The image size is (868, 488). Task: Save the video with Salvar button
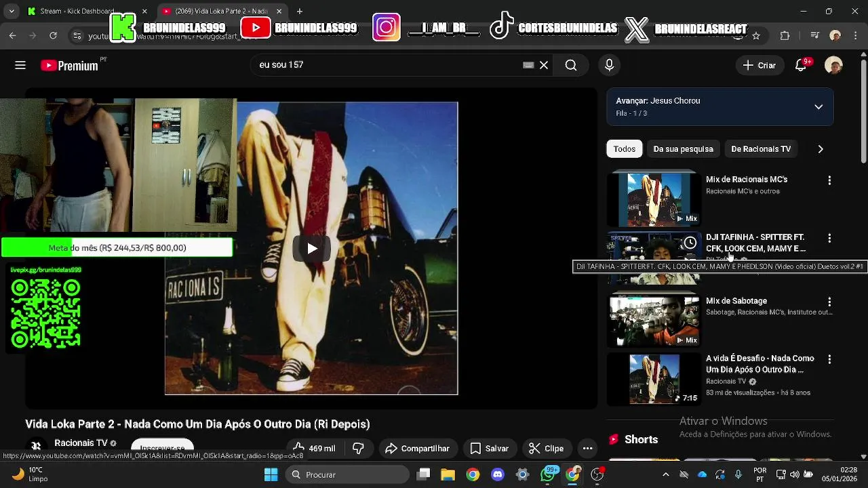[489, 448]
